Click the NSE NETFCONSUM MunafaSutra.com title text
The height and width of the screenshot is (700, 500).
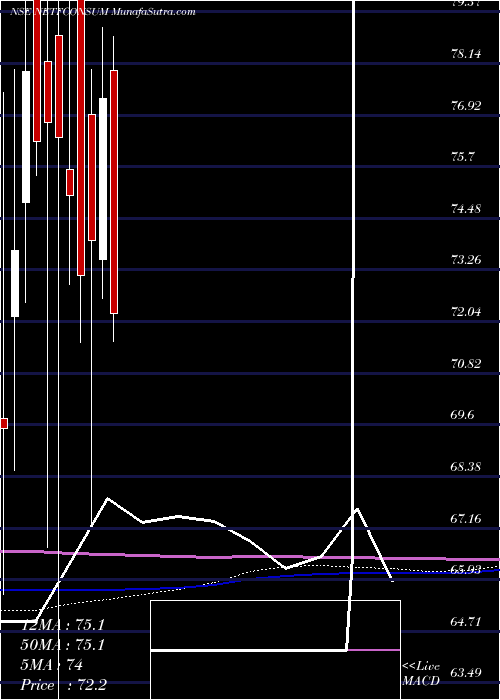tap(103, 12)
